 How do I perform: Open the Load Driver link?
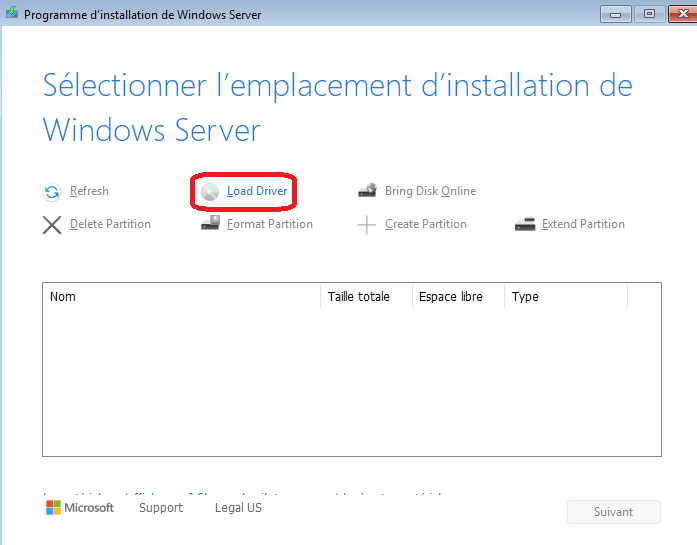point(257,191)
